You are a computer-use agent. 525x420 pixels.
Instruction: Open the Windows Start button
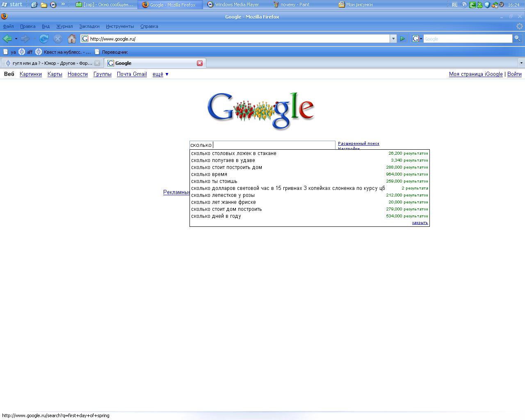12,5
